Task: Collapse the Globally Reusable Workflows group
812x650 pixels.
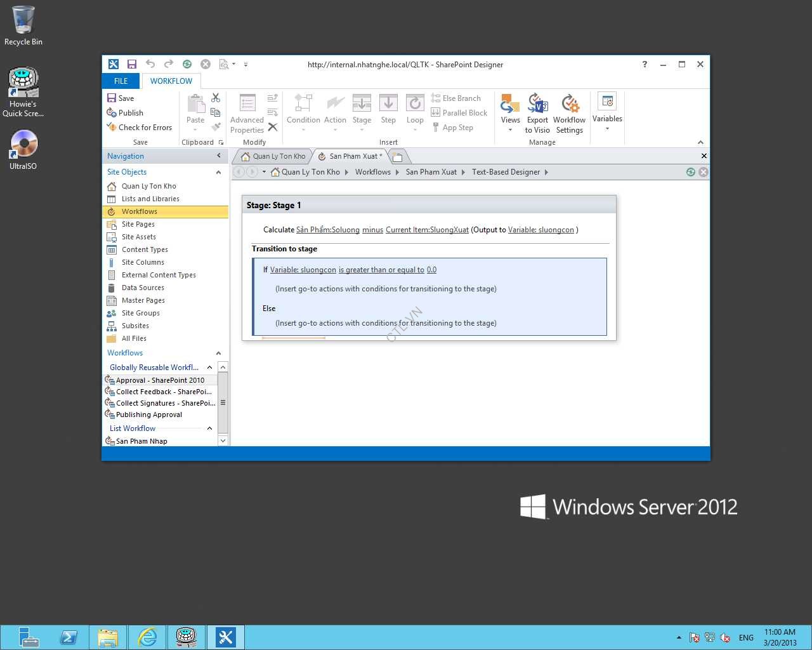Action: coord(209,368)
